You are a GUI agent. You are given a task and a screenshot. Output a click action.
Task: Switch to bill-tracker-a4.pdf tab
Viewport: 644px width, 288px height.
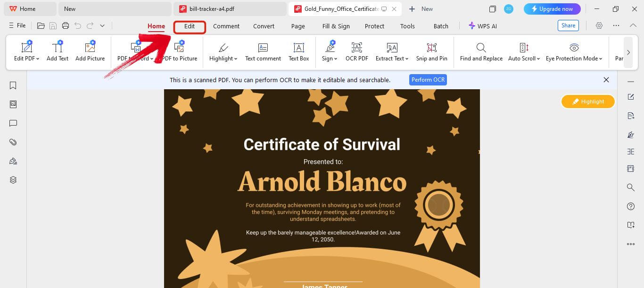pos(230,9)
